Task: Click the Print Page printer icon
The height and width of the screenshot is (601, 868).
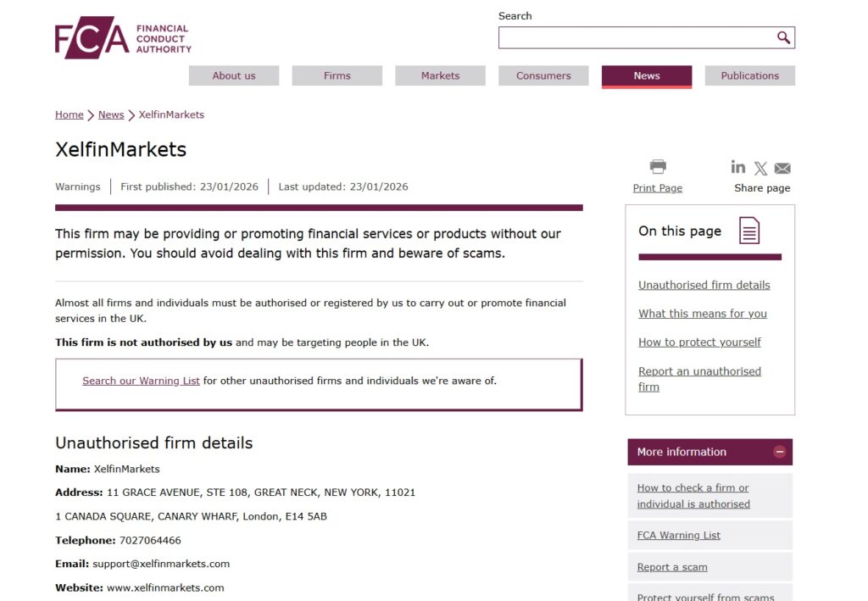Action: point(656,167)
